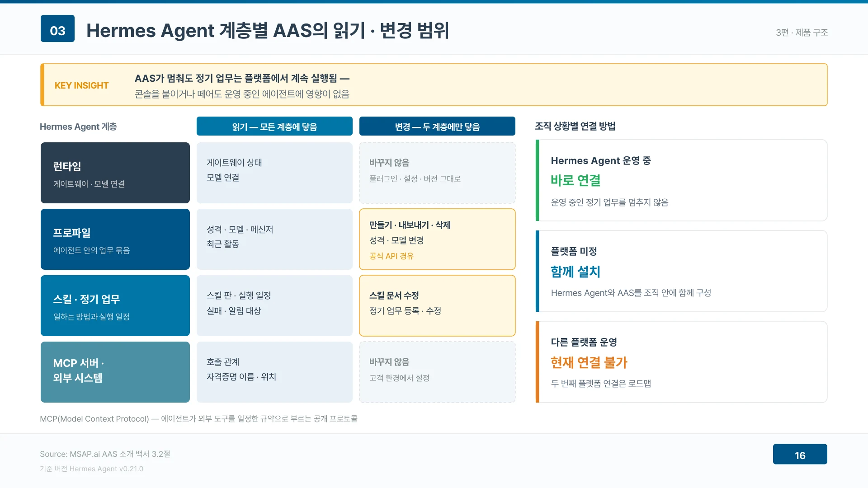
Task: Click the text '게이트웨이 상태'
Action: [234, 162]
